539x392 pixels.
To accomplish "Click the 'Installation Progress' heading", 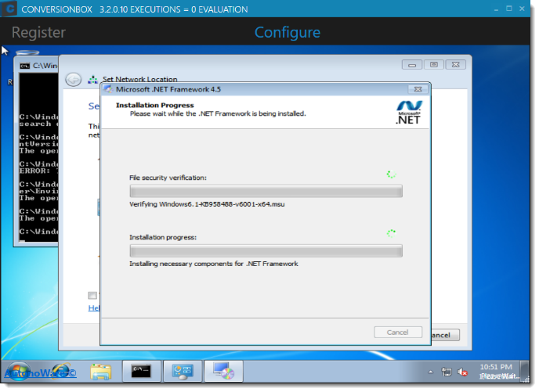I will [154, 105].
